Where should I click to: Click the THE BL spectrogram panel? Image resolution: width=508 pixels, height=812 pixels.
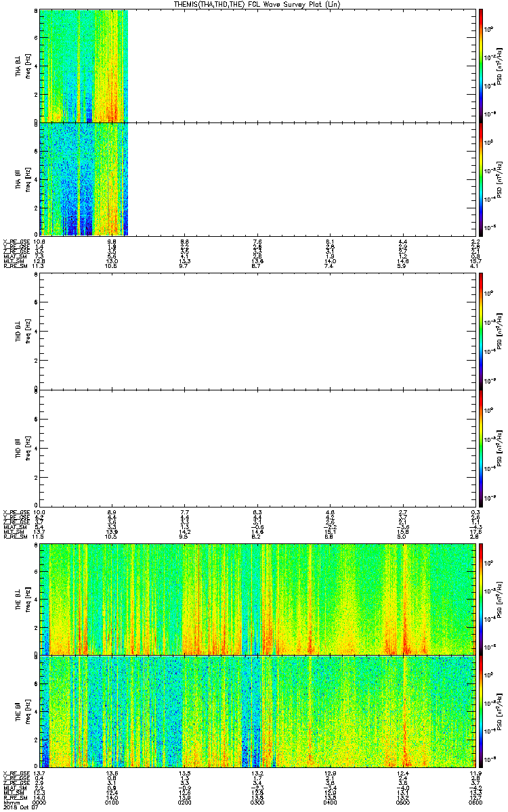coord(257,599)
